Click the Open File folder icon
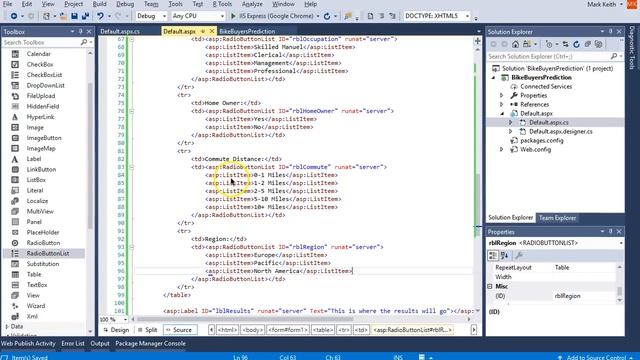Screen dimensions: 640x360 [63, 16]
